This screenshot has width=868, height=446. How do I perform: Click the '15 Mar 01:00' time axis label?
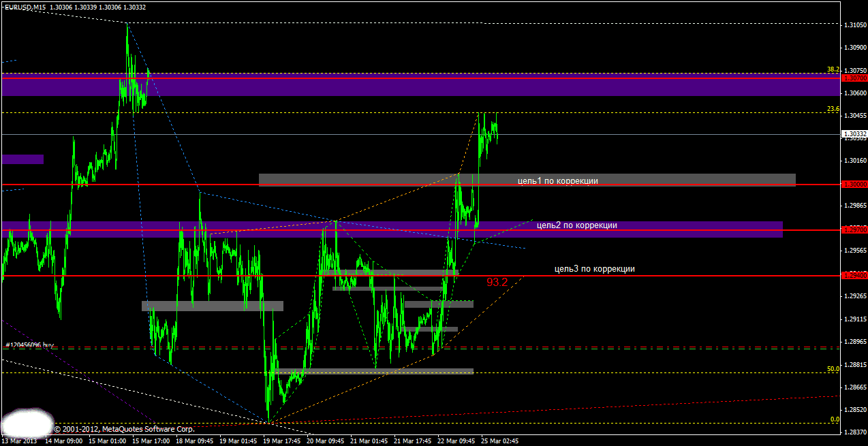pos(108,441)
